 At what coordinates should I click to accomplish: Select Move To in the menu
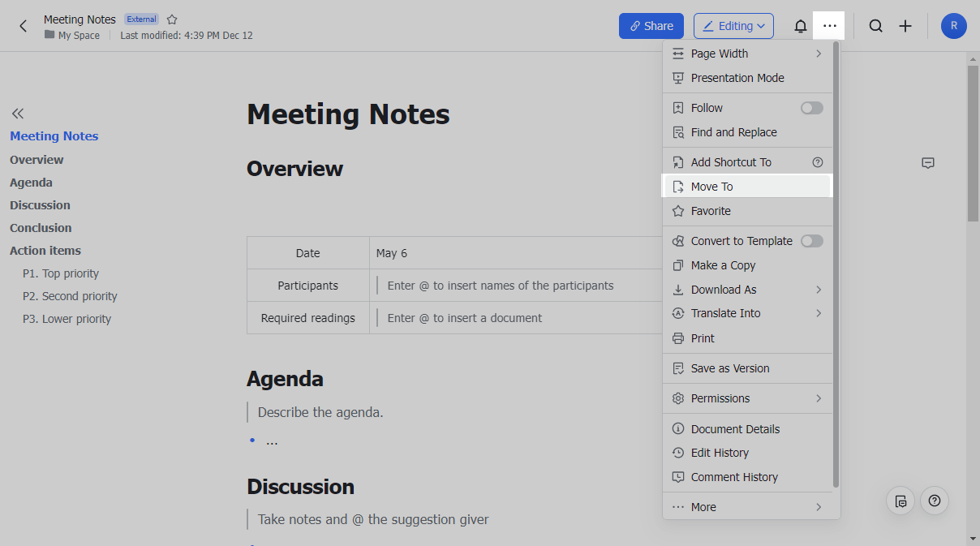point(711,187)
